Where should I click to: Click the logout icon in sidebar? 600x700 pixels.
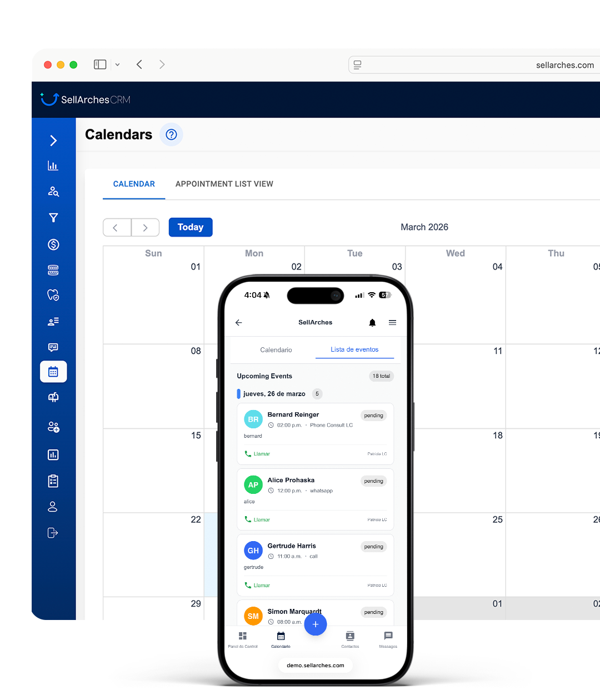(53, 533)
